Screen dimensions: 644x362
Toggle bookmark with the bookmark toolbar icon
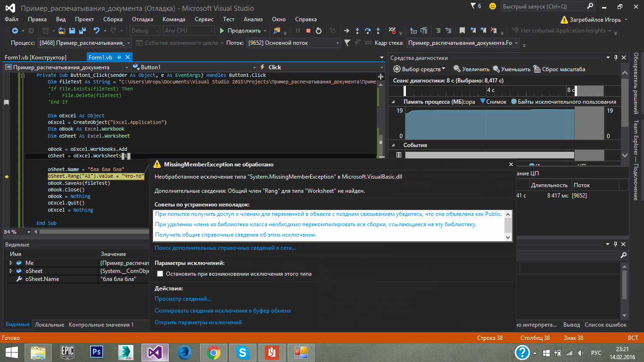[x=462, y=31]
